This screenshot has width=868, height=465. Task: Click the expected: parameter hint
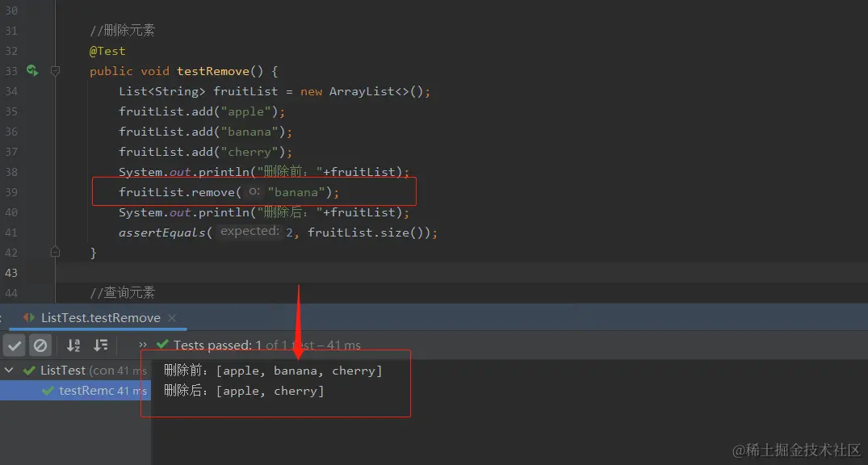(x=249, y=232)
